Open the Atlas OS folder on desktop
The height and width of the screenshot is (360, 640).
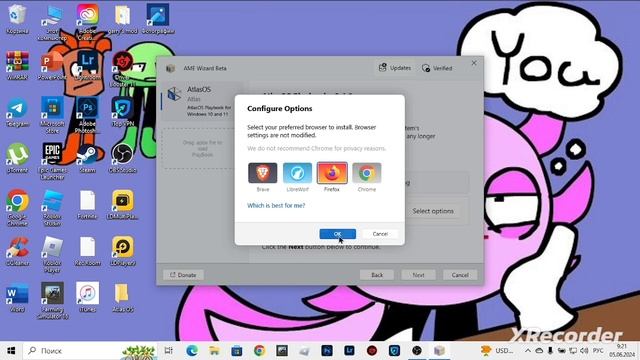(x=122, y=298)
